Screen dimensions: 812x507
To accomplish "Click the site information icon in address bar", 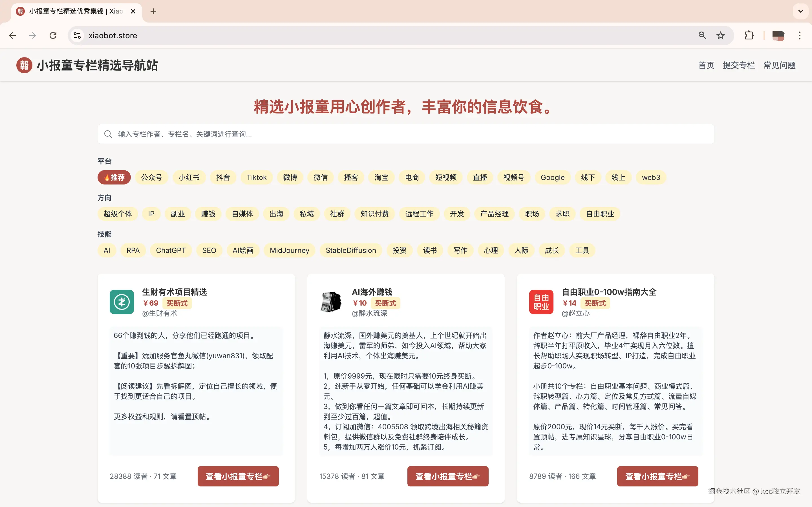I will [77, 35].
